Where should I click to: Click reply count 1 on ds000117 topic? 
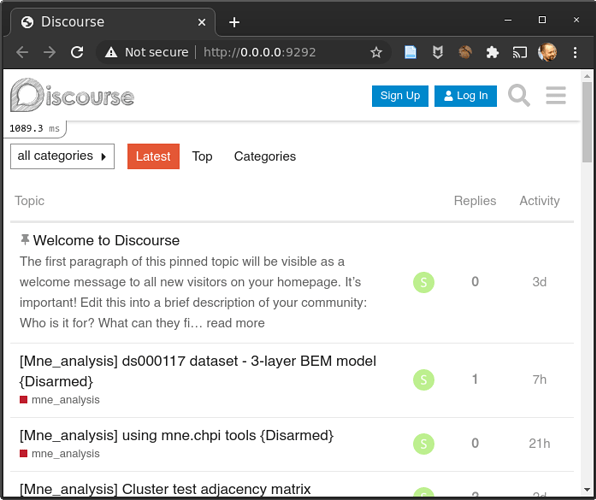point(475,379)
